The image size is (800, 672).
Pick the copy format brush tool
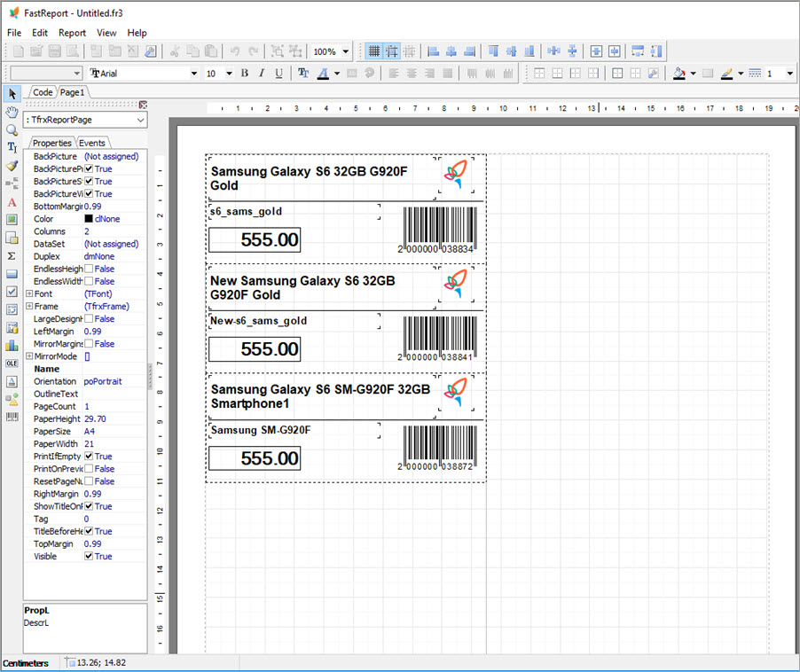12,166
